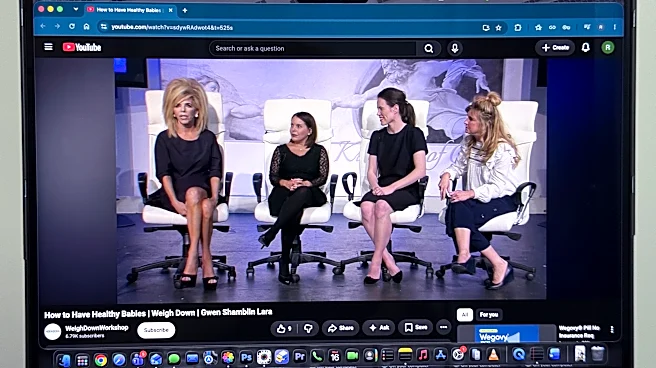Open VLC from the dock
656x368 pixels.
pos(494,355)
